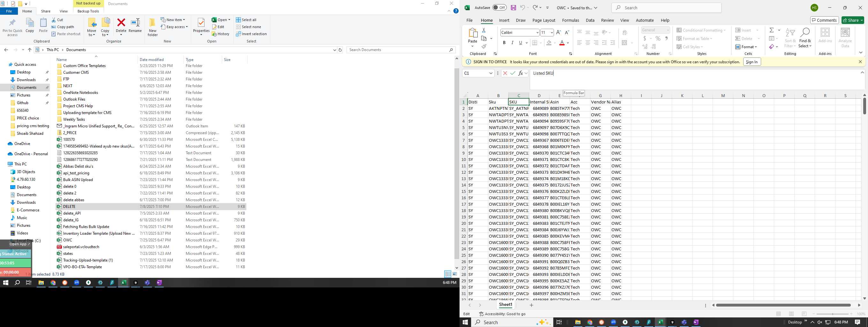Click the Delete icon in File Explorer ribbon

click(121, 23)
